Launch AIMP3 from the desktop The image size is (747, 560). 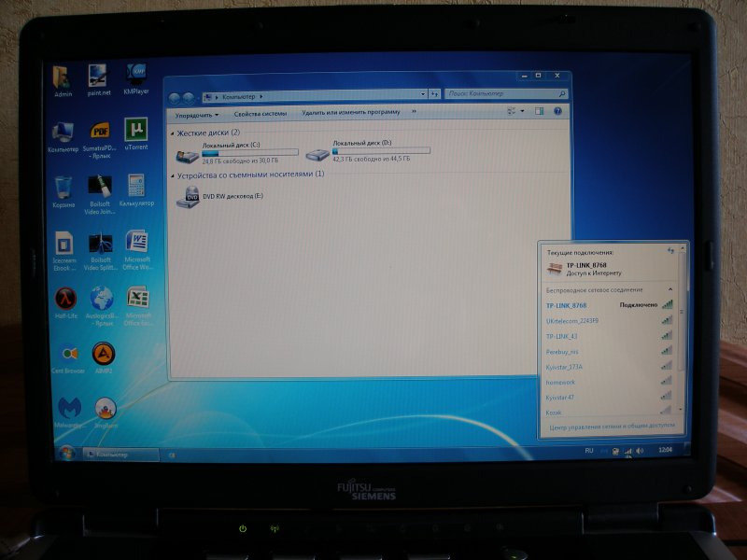coord(104,356)
